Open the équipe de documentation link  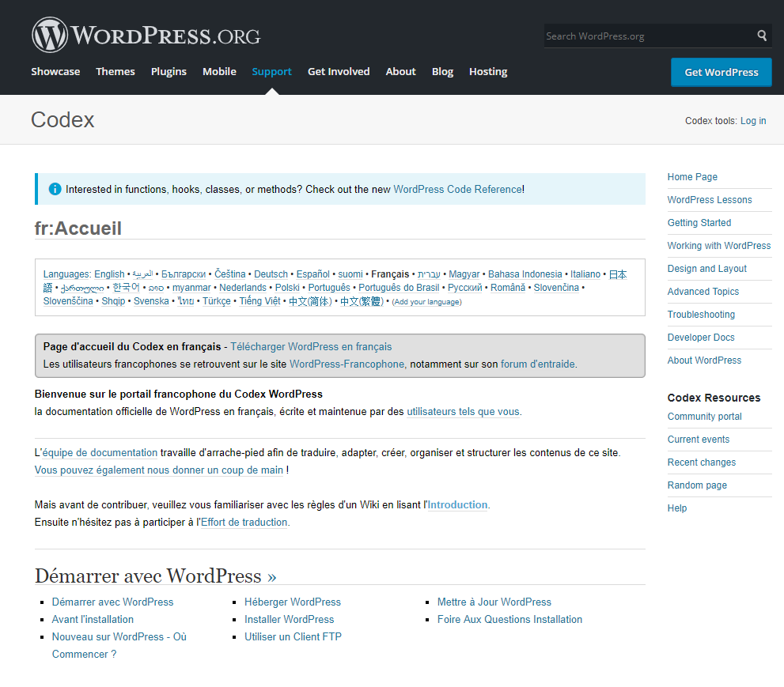[x=100, y=452]
